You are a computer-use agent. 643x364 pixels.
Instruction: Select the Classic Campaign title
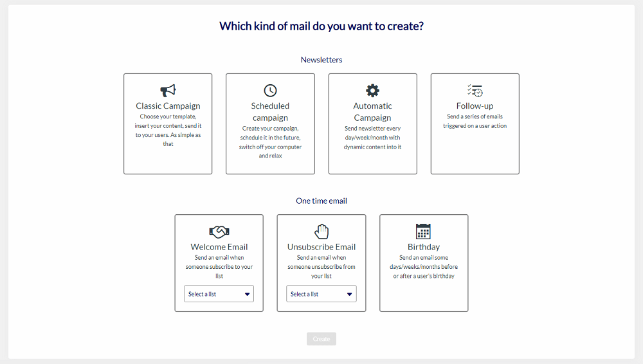(x=168, y=106)
